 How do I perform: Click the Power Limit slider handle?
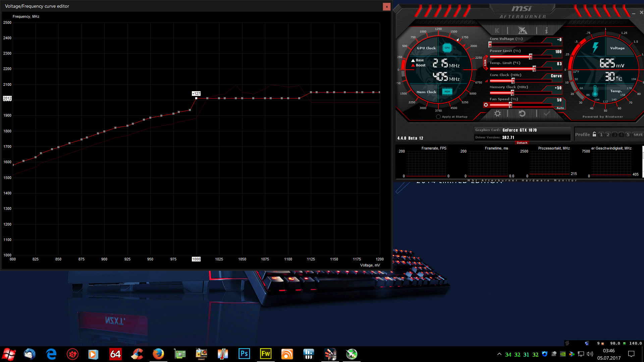pyautogui.click(x=530, y=57)
